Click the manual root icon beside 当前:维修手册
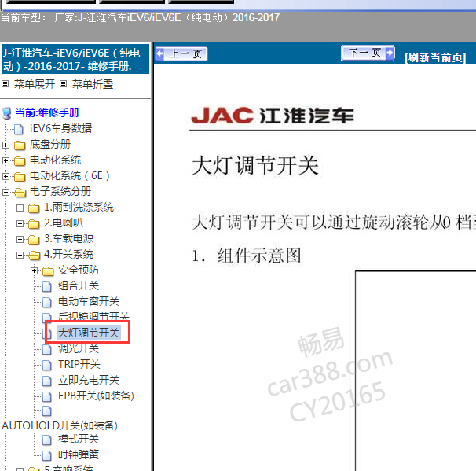This screenshot has width=476, height=471. (7, 113)
